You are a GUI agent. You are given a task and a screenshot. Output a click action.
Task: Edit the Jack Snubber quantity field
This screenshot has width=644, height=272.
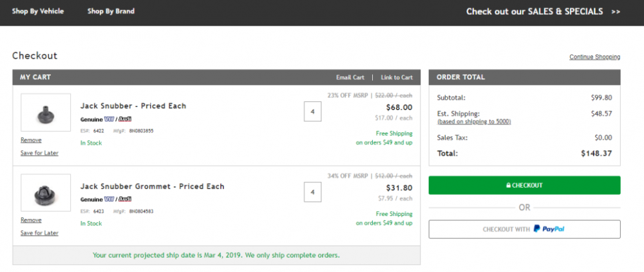(x=312, y=112)
